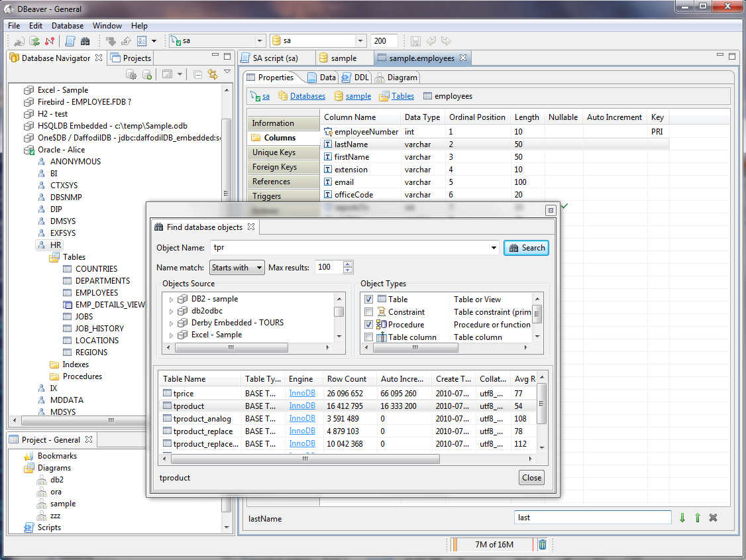The height and width of the screenshot is (560, 746).
Task: Click the find objects binoculars toolbar icon
Action: (85, 41)
